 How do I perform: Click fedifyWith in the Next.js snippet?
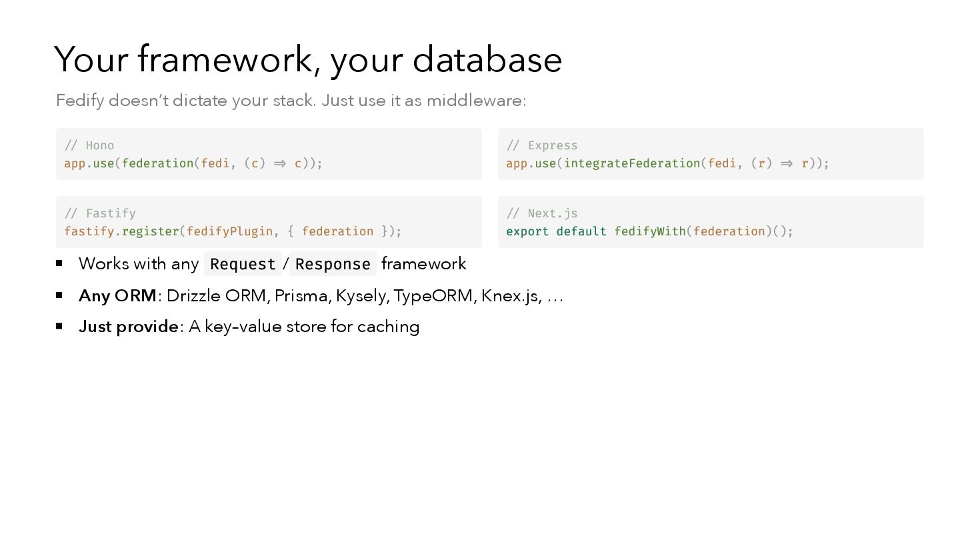[649, 231]
